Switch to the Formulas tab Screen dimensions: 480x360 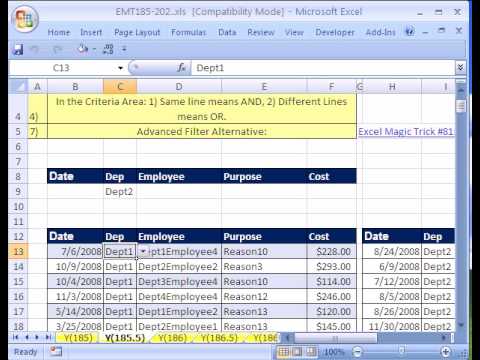189,32
